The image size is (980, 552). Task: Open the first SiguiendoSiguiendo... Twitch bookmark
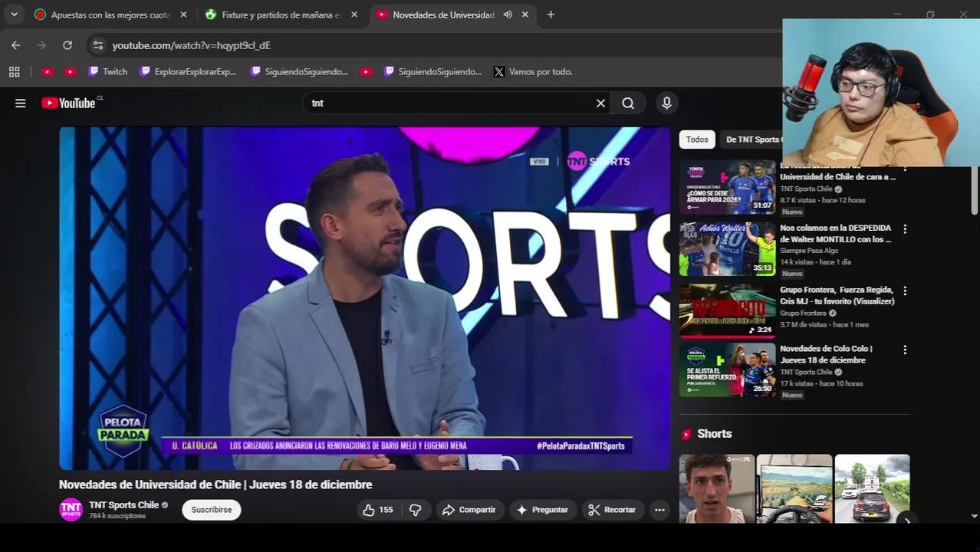coord(299,71)
